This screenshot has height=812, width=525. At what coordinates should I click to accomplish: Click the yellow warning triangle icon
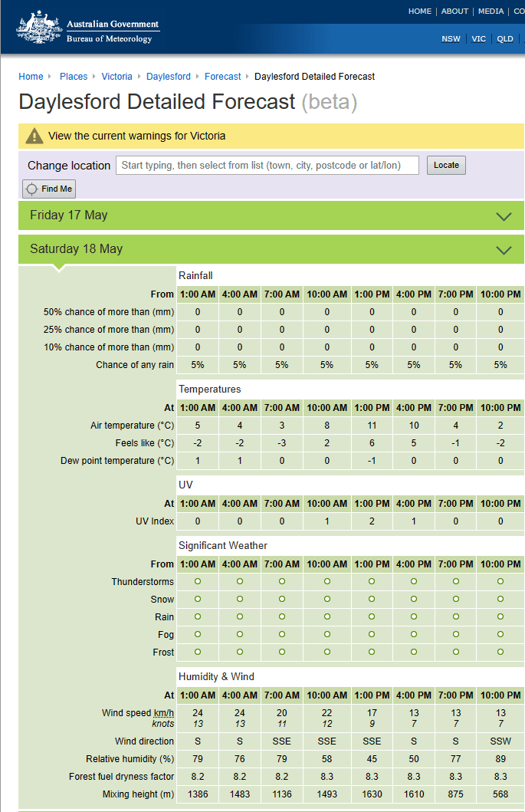coord(34,136)
